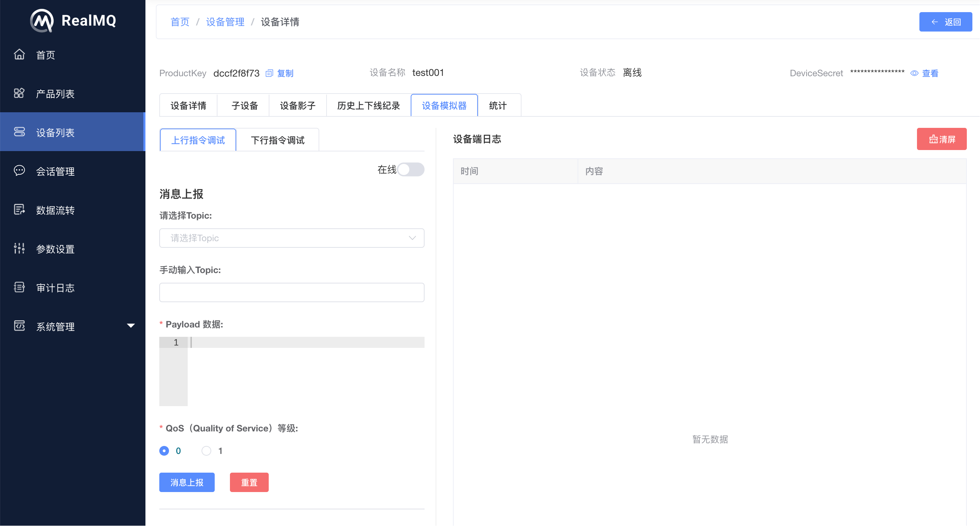Switch to the 设备详情 tab

pyautogui.click(x=188, y=105)
